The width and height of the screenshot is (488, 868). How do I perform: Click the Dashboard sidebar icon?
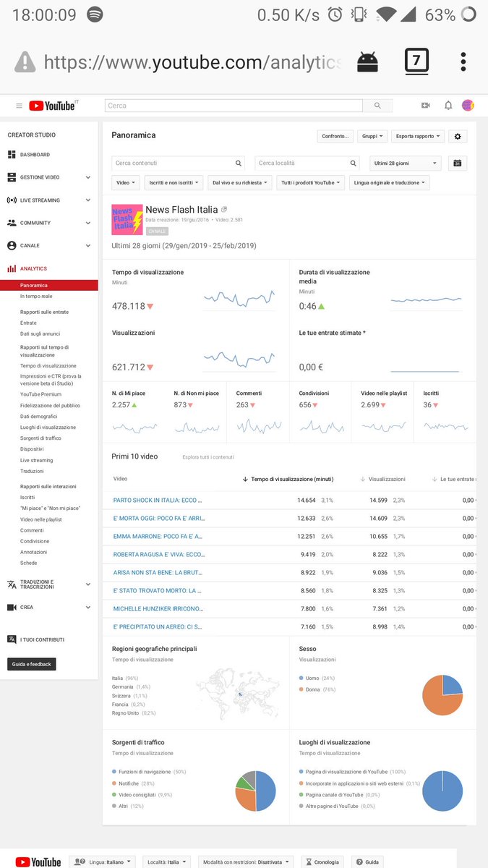12,155
